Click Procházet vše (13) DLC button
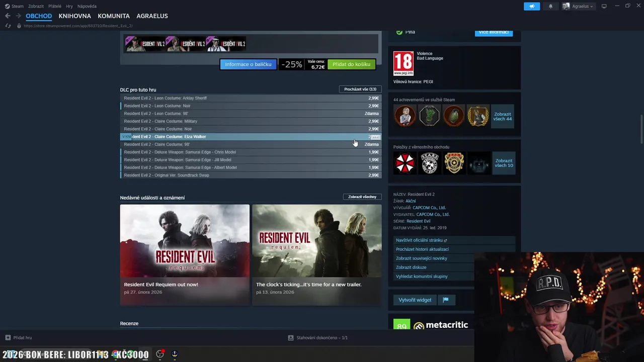 360,89
